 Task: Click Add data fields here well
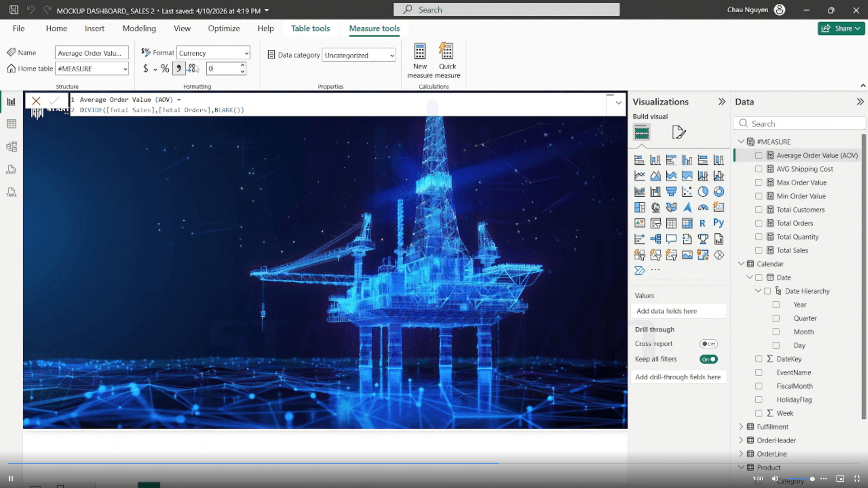(678, 311)
